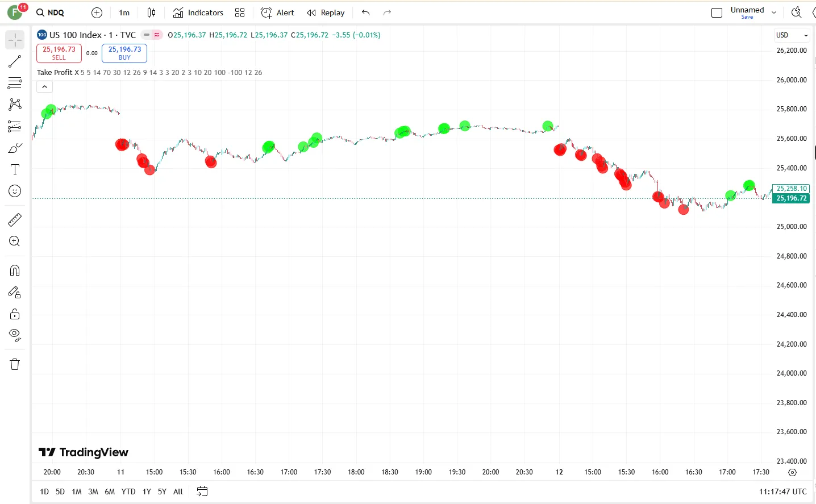Image resolution: width=816 pixels, height=504 pixels.
Task: Expand the Unnamed layout dropdown arrow
Action: 774,13
